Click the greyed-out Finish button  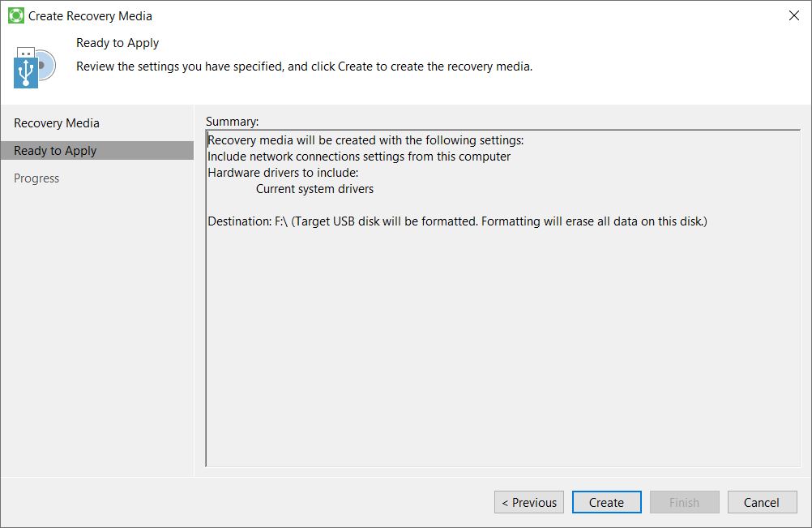(684, 502)
